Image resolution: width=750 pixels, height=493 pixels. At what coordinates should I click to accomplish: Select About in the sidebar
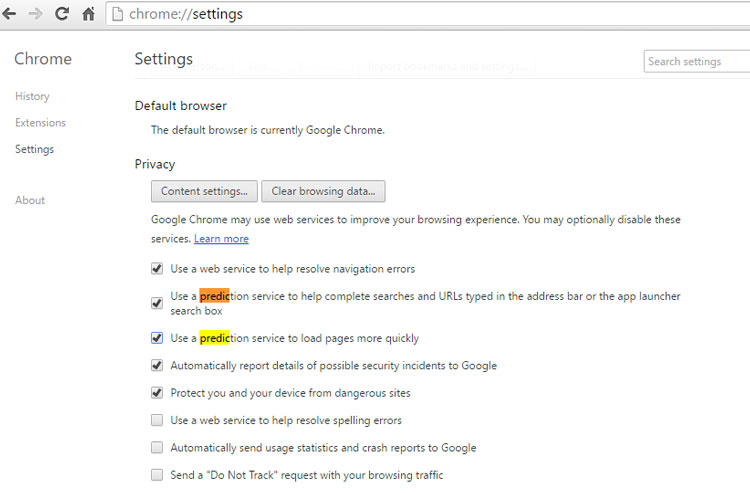(30, 200)
